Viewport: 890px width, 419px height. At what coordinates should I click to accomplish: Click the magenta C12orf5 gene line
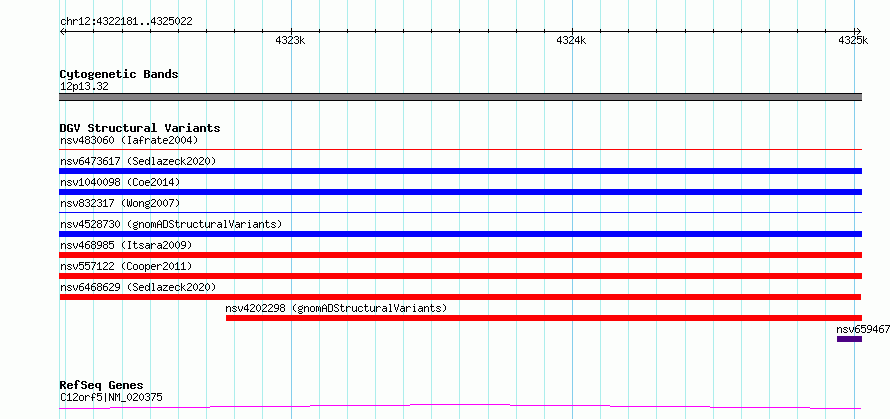pos(460,406)
